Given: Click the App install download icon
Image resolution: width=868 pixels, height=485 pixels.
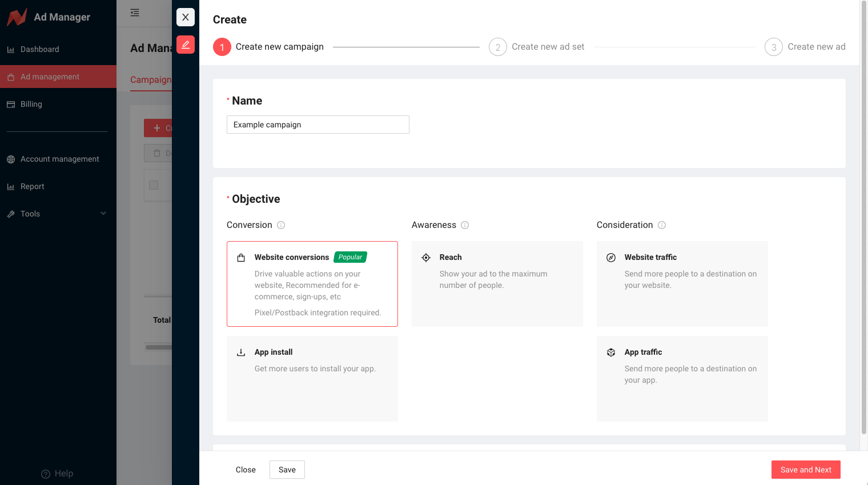Looking at the screenshot, I should tap(241, 352).
